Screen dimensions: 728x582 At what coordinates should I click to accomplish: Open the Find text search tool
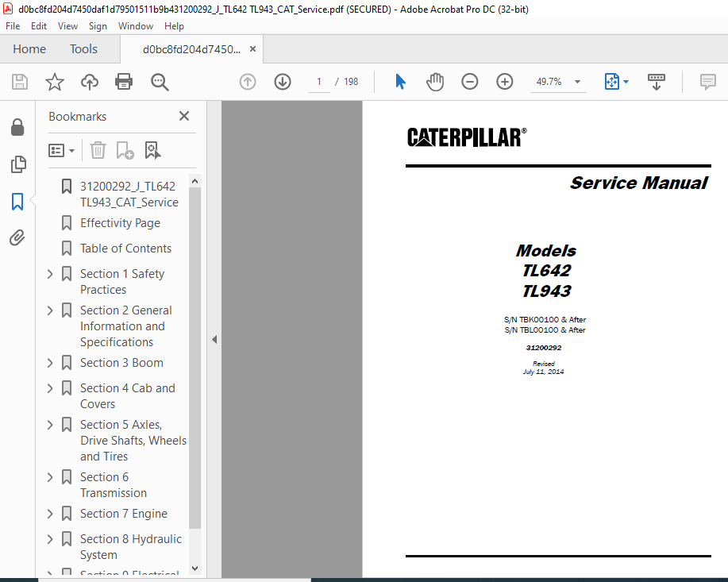(x=160, y=82)
